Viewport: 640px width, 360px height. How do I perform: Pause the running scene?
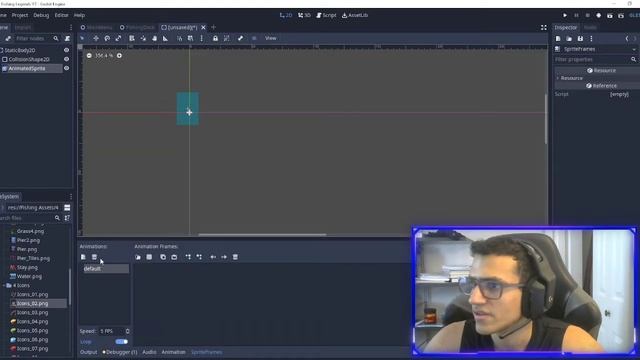click(x=576, y=16)
